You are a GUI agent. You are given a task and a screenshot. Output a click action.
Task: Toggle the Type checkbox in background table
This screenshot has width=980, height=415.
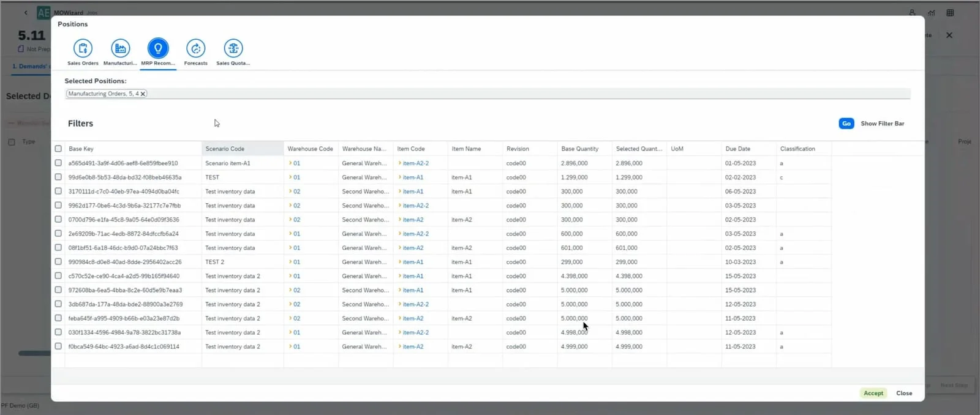click(12, 142)
